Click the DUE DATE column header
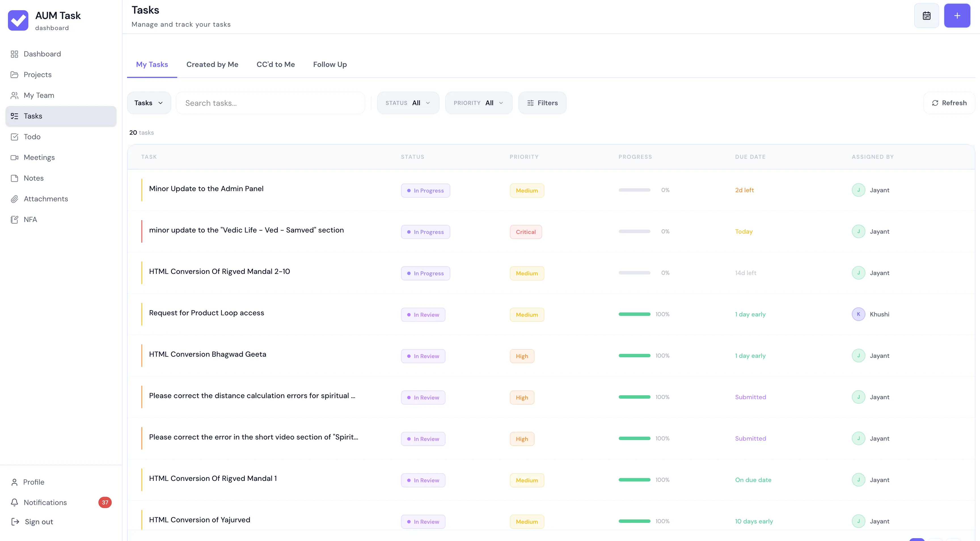This screenshot has width=980, height=541. coord(750,157)
